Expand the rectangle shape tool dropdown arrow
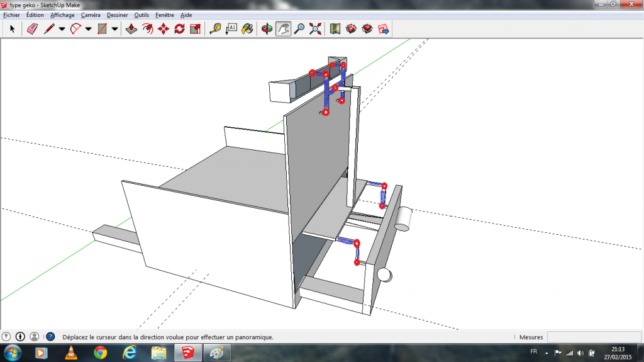Viewport: 644px width, 362px height. (114, 29)
